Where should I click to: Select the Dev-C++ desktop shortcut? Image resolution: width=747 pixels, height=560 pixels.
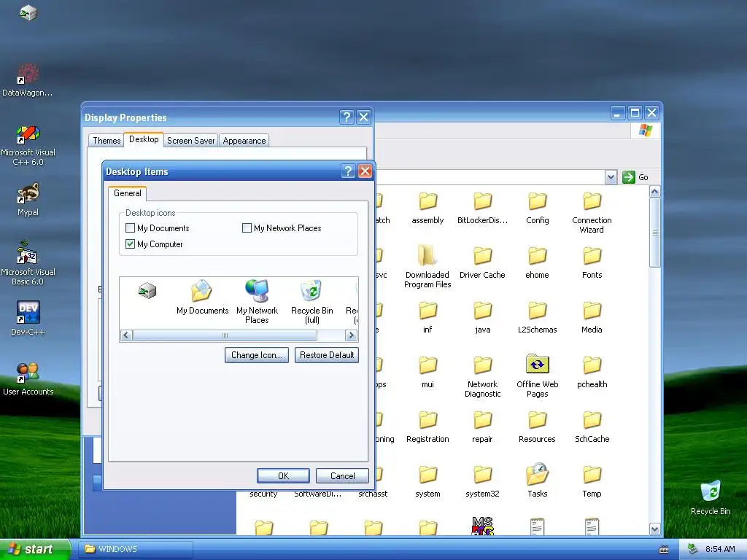[28, 319]
